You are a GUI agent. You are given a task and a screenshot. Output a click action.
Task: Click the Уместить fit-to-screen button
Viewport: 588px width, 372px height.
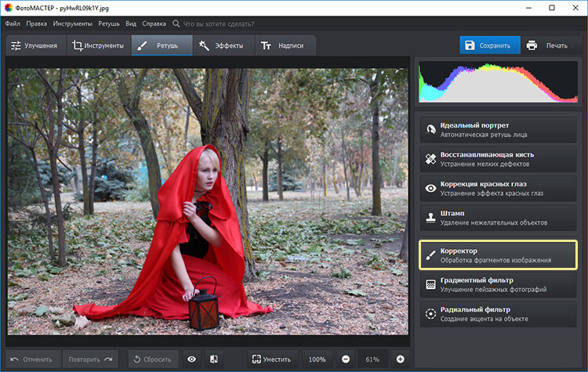click(x=273, y=359)
